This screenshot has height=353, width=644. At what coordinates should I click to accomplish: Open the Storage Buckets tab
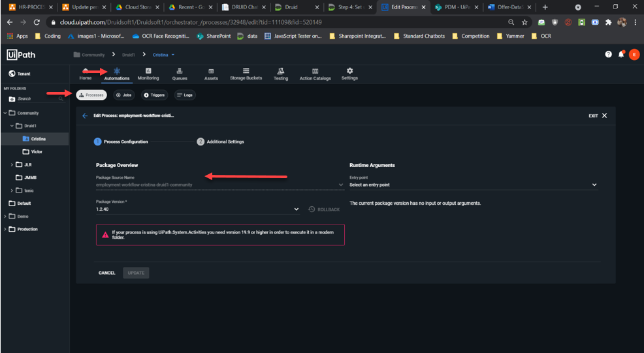click(246, 74)
